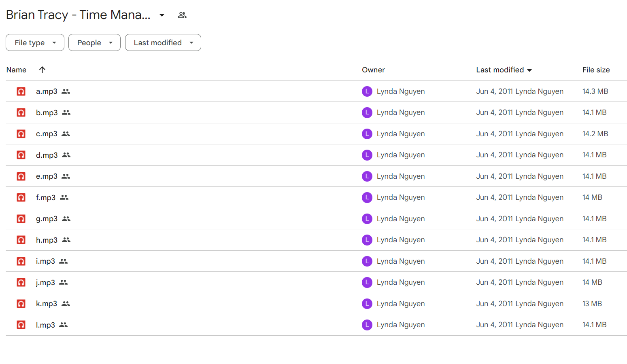The width and height of the screenshot is (627, 364).
Task: Click the audio file icon for f.mp3
Action: [x=21, y=197]
